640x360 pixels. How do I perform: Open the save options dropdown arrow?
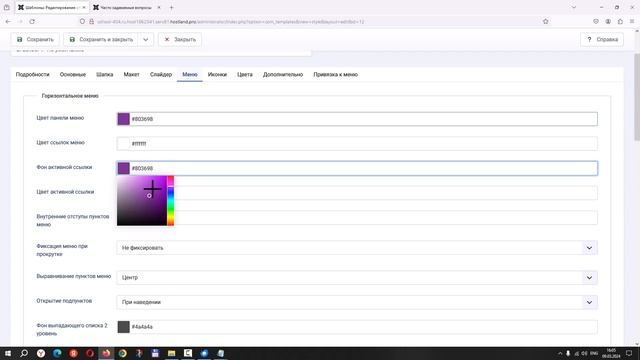point(146,40)
